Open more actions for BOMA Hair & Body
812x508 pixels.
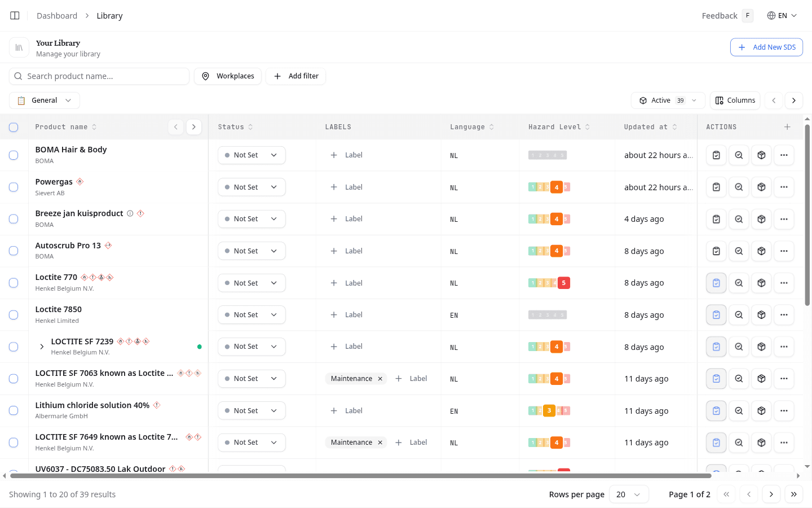(x=784, y=155)
